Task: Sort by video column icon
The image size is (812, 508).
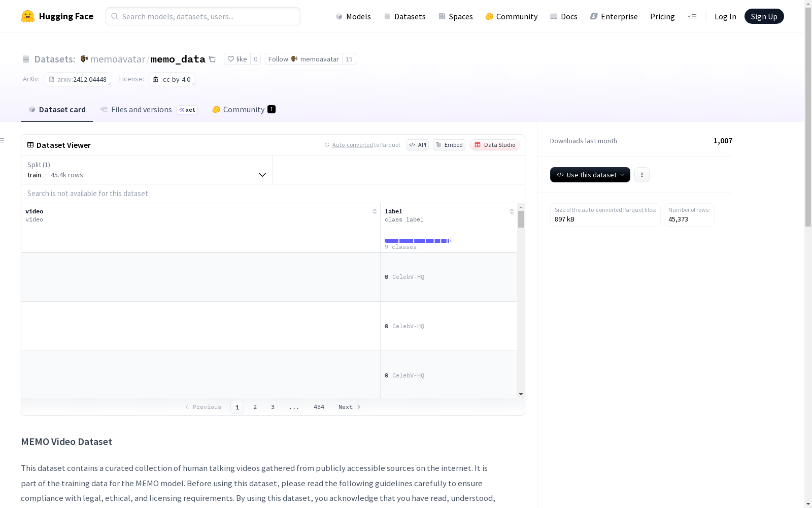Action: [x=375, y=211]
